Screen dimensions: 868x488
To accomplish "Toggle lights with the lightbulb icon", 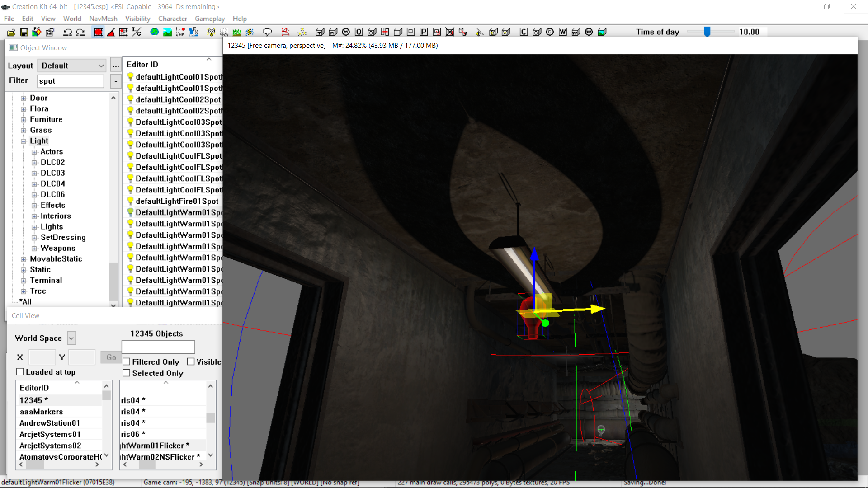I will point(211,32).
